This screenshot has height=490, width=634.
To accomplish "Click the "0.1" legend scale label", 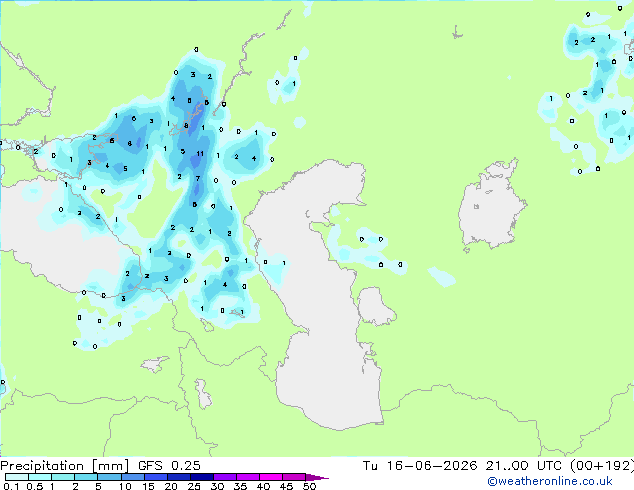I will click(11, 486).
